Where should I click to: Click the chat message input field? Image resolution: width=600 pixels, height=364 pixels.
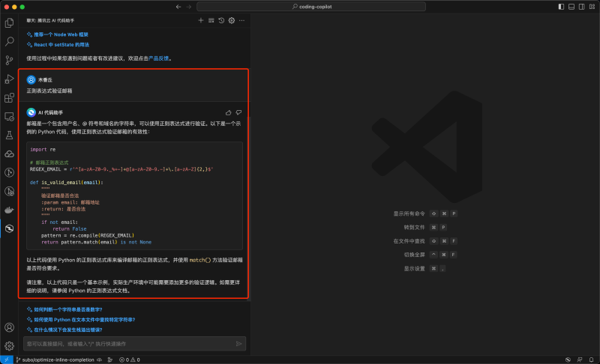[x=127, y=344]
